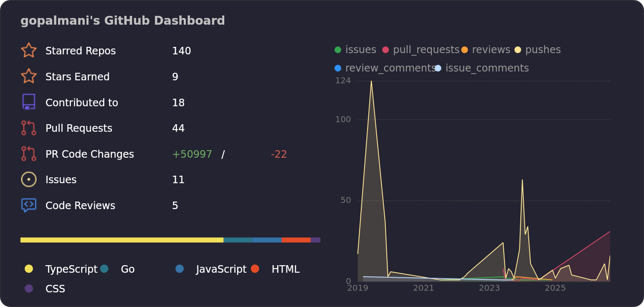Viewport: 644px width, 307px height.
Task: Click the pull request icon beside Pull Requests
Action: 29,128
